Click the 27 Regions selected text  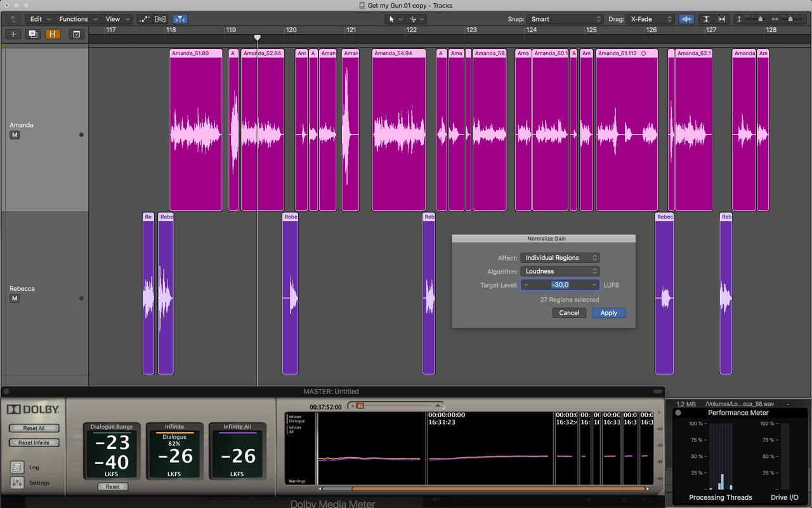tap(570, 300)
